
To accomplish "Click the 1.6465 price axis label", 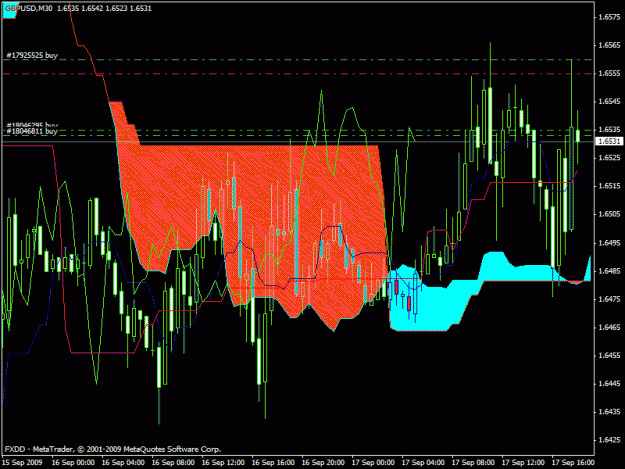I will point(609,327).
